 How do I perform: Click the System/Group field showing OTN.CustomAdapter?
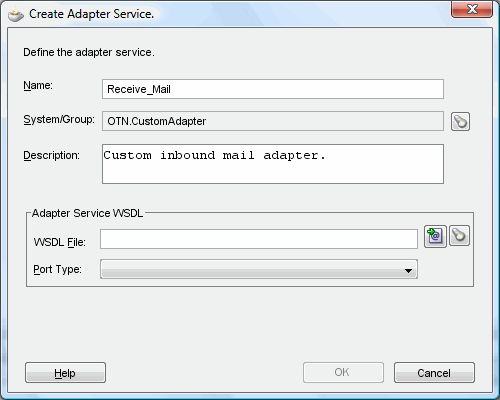(x=273, y=121)
